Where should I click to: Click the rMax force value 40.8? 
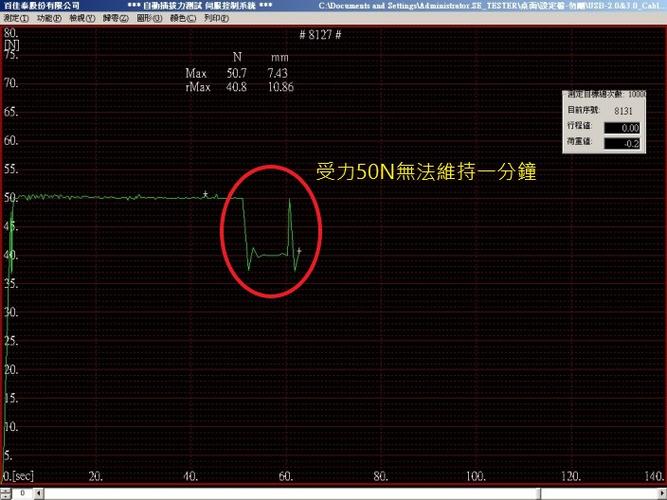(237, 87)
